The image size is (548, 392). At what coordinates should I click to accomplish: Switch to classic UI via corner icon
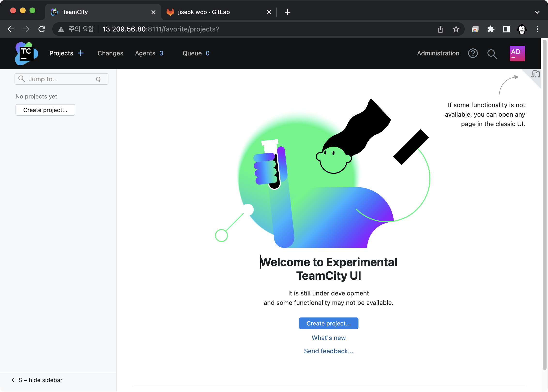[535, 74]
